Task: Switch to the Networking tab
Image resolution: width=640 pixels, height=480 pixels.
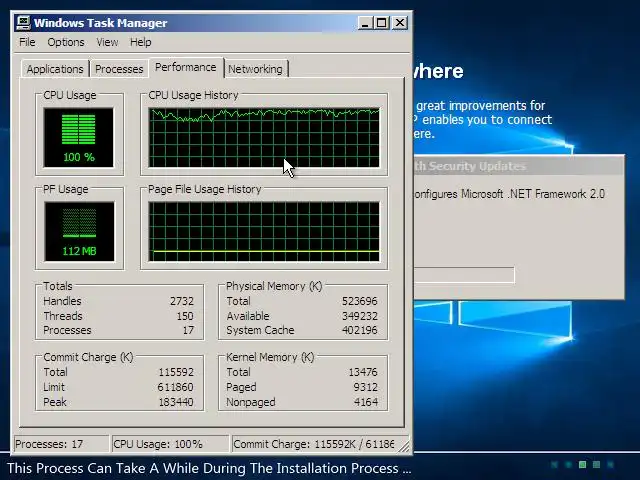Action: coord(256,69)
